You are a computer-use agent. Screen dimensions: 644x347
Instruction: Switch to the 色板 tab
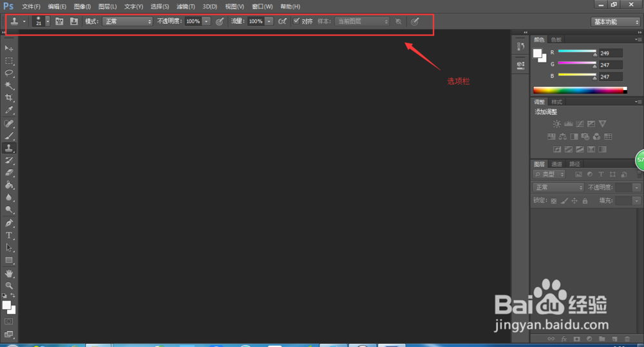556,40
